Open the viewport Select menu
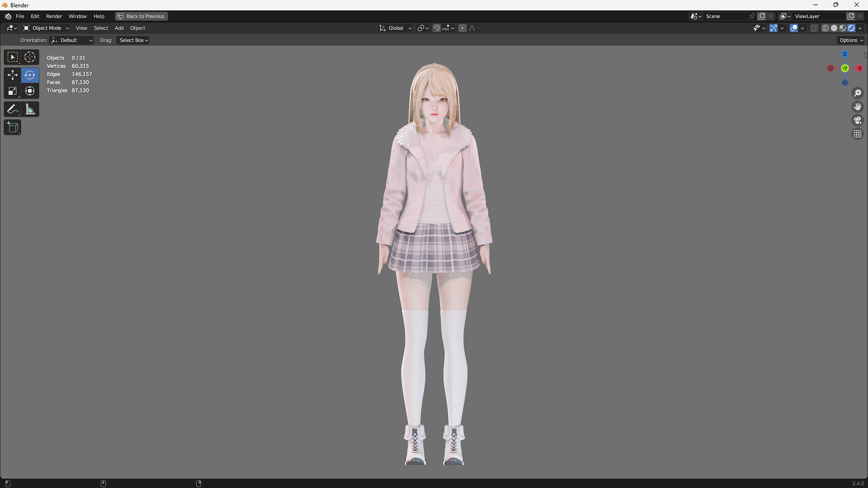868x488 pixels. click(x=101, y=28)
